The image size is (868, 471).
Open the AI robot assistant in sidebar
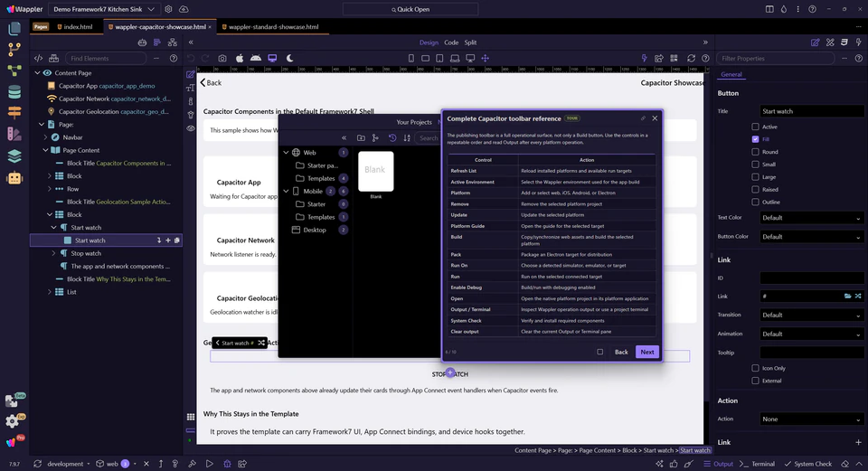click(14, 178)
